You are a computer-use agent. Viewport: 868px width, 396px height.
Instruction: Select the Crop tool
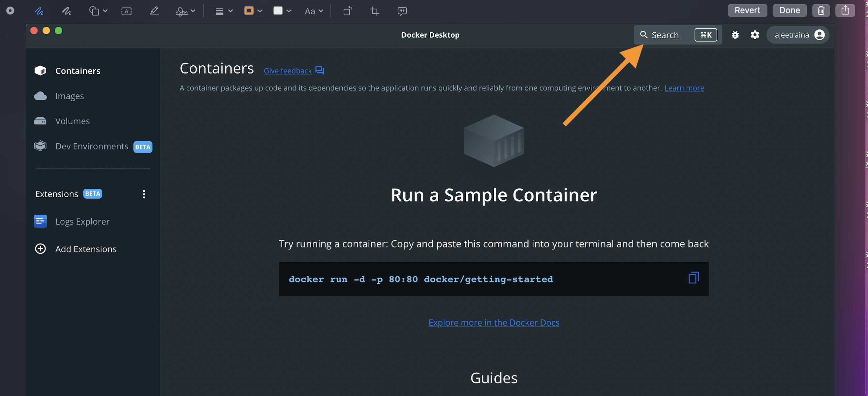pyautogui.click(x=374, y=11)
